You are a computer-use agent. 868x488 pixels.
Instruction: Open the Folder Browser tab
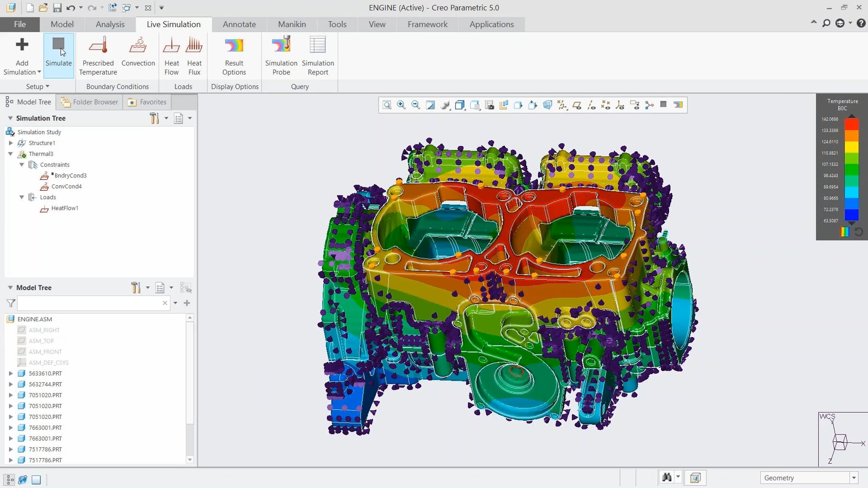(x=89, y=102)
